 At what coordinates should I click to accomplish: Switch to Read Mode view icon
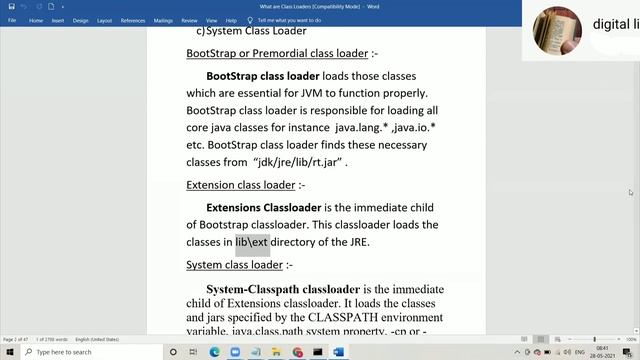(x=524, y=339)
